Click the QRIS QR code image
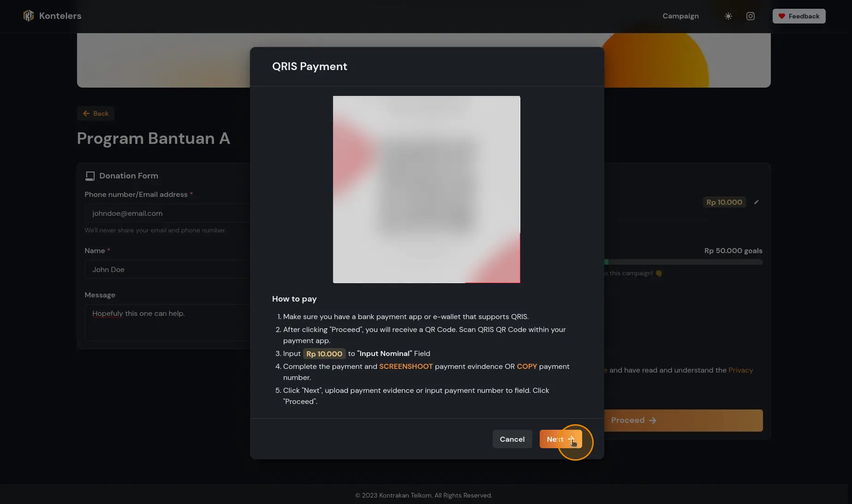Screen dimensions: 852x504 pyautogui.click(x=426, y=190)
